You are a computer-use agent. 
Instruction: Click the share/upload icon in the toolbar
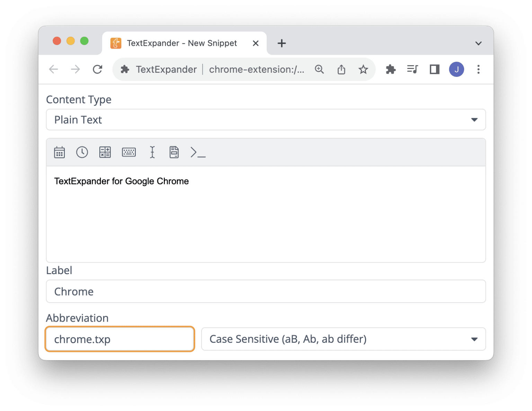(x=341, y=69)
